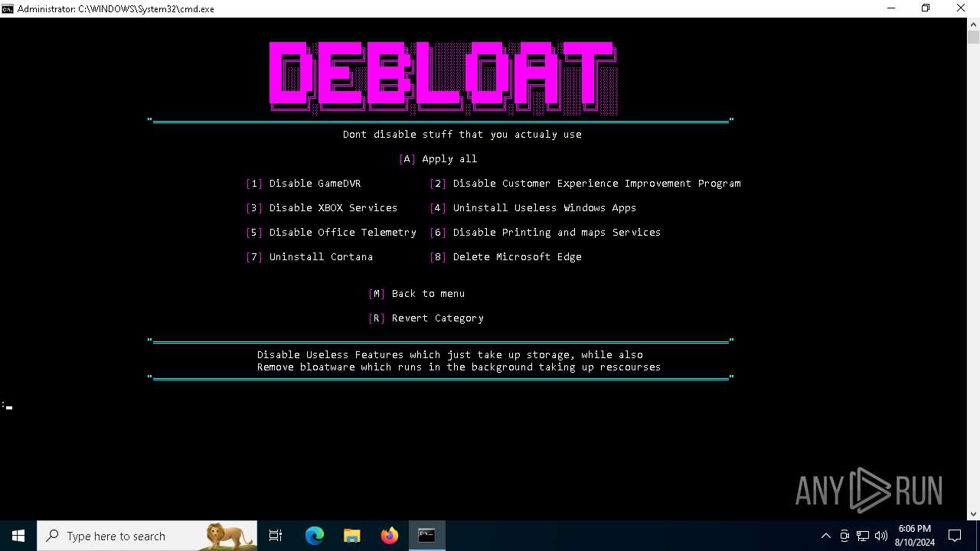Click the Disable Customer Experience Improvement Program option
Screen dimensions: 980x551
pos(585,184)
